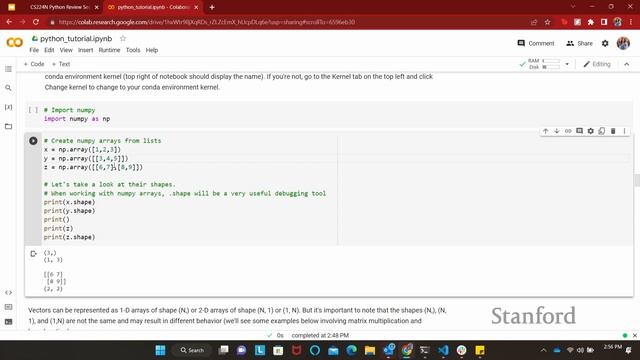Open the Command palette icon

[8, 307]
